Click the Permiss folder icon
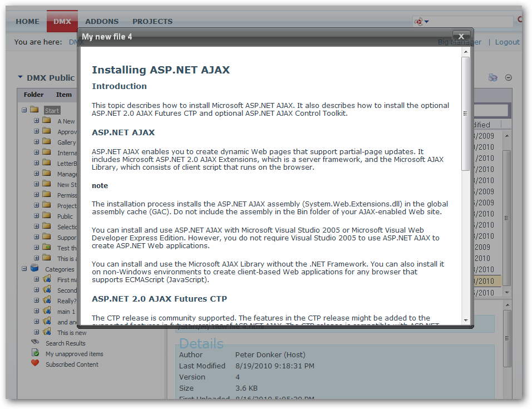 pyautogui.click(x=47, y=194)
